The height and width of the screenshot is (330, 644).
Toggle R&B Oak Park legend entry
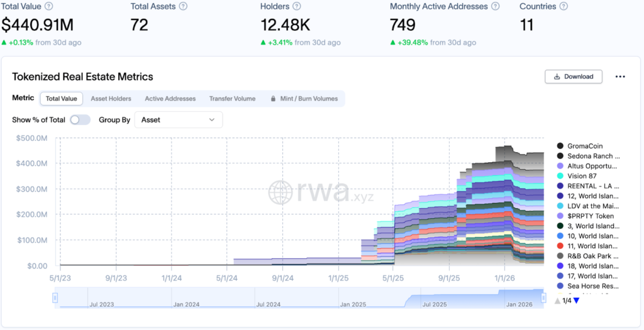(588, 256)
